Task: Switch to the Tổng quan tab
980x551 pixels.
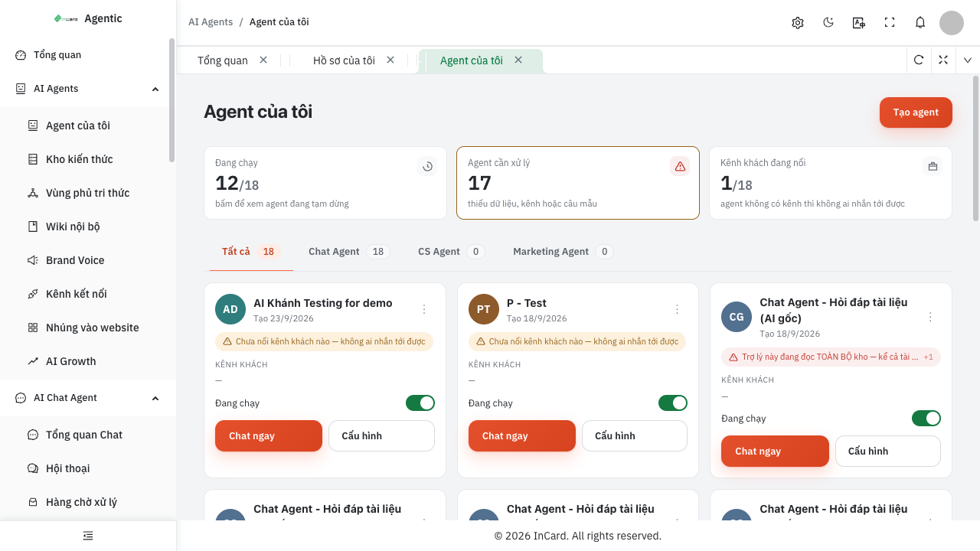Action: pyautogui.click(x=223, y=60)
